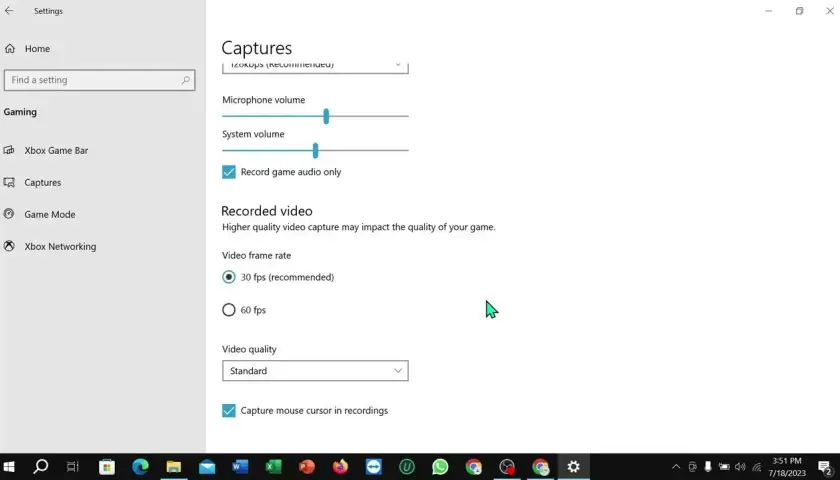
Task: Open the Home settings page
Action: (36, 49)
